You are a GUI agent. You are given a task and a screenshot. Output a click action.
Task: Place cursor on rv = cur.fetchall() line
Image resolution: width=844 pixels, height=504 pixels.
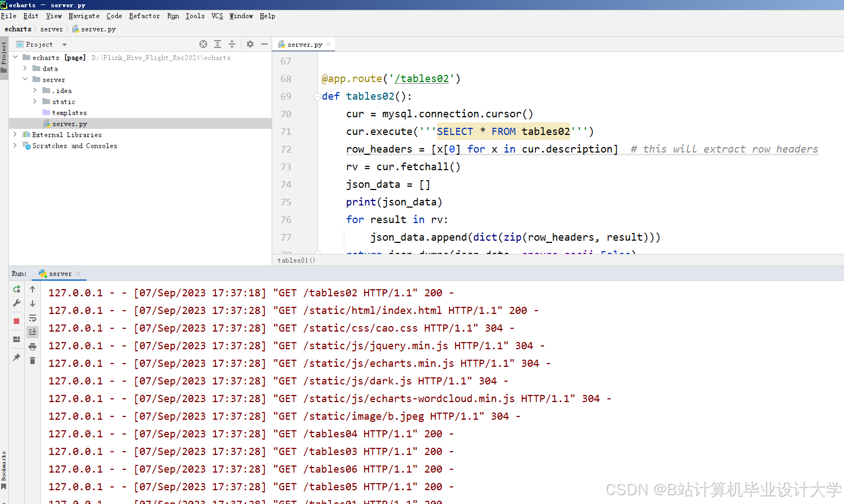(x=403, y=167)
